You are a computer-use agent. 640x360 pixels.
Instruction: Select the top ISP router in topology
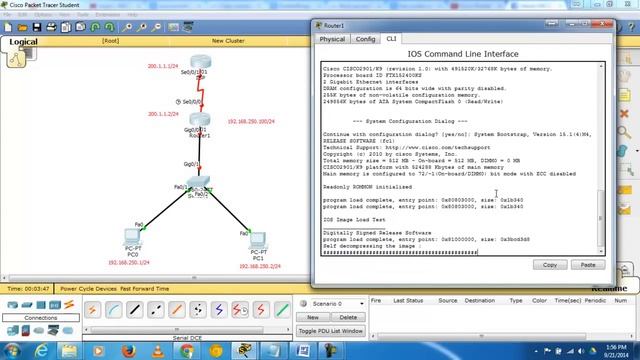point(200,62)
